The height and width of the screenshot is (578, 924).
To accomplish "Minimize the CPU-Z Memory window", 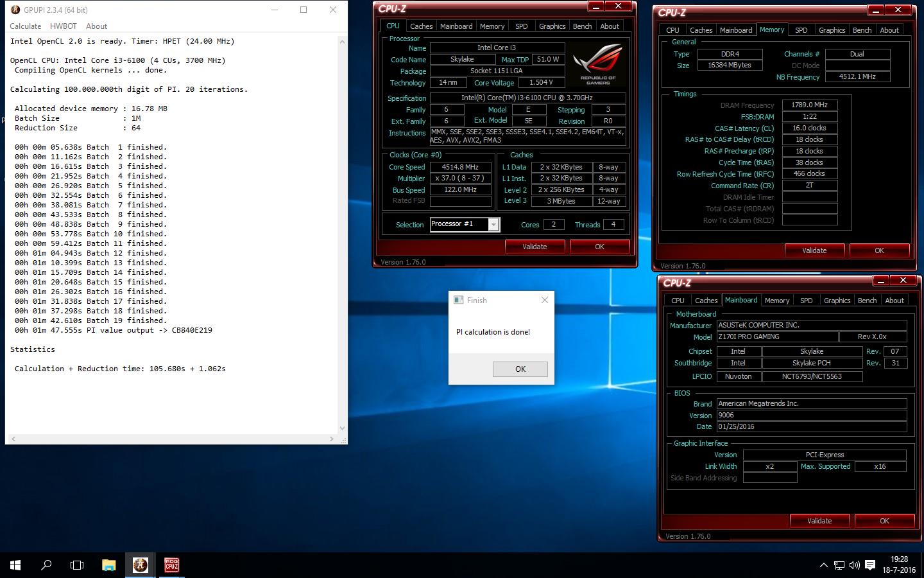I will click(x=876, y=10).
